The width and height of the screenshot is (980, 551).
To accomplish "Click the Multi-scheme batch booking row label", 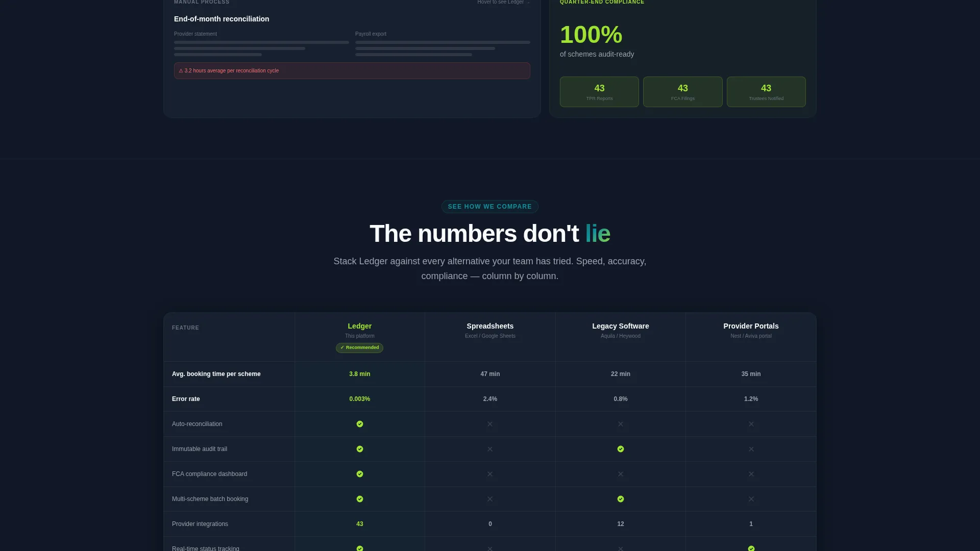I will click(210, 499).
